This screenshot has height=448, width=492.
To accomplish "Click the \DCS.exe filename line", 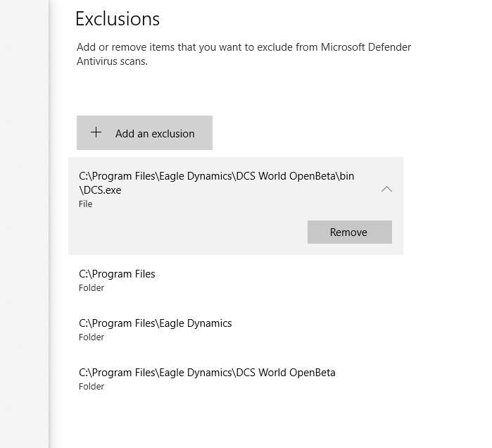I will coord(100,190).
